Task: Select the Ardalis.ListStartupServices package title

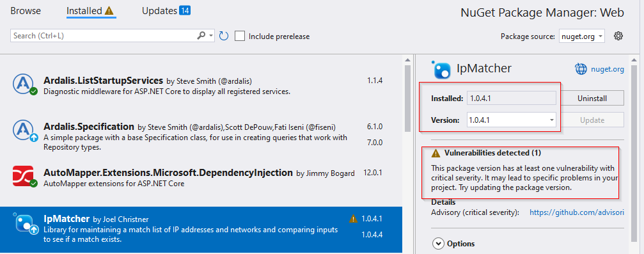Action: [x=103, y=80]
